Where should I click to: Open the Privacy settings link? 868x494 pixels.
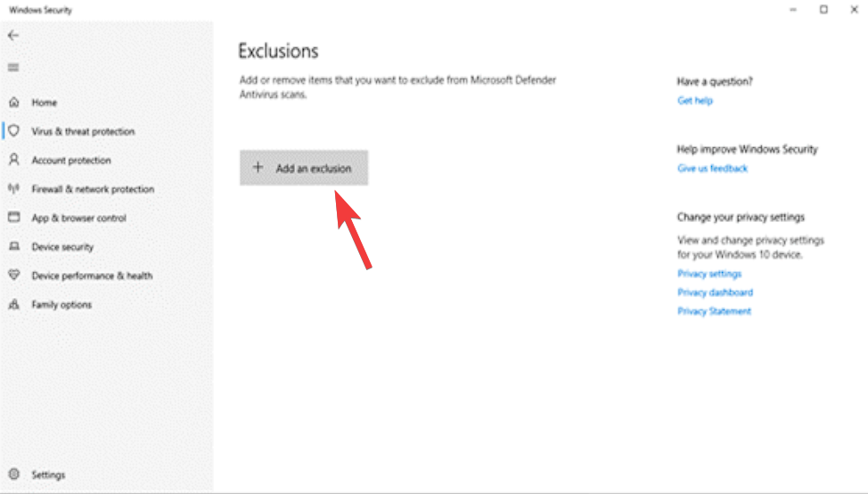(x=709, y=274)
